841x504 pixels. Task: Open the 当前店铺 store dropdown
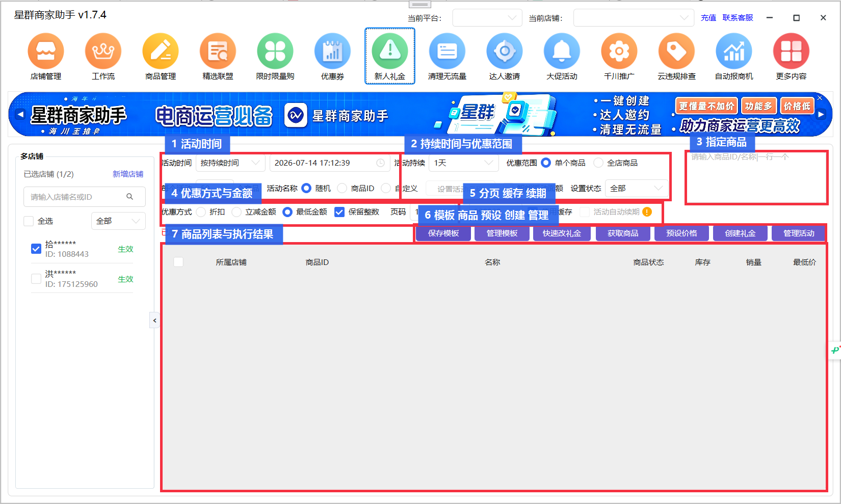tap(634, 18)
